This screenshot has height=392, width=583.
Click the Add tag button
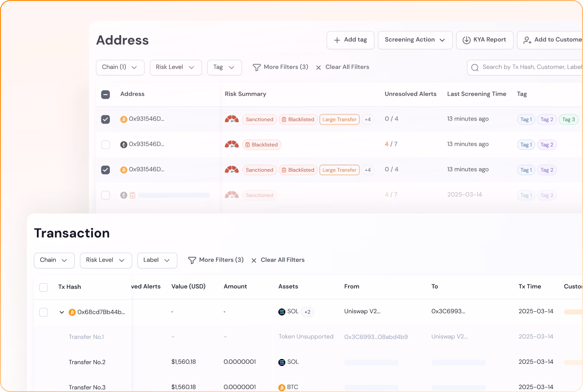click(x=350, y=40)
